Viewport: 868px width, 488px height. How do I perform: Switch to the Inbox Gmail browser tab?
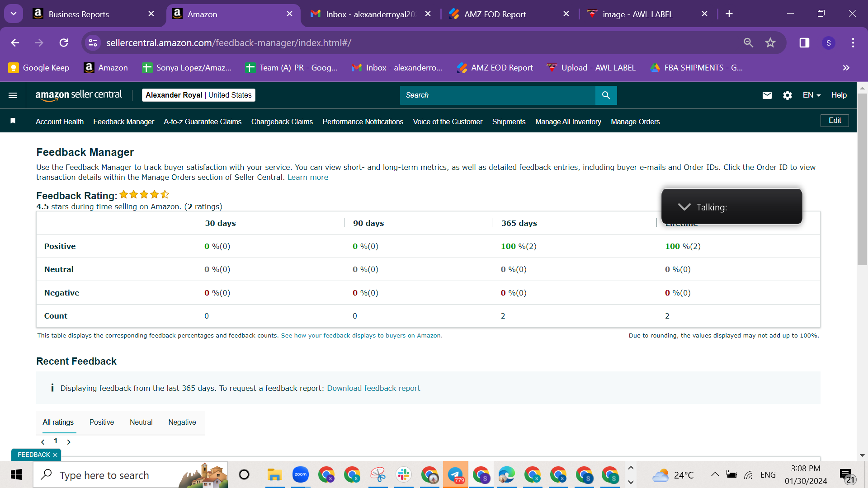371,14
